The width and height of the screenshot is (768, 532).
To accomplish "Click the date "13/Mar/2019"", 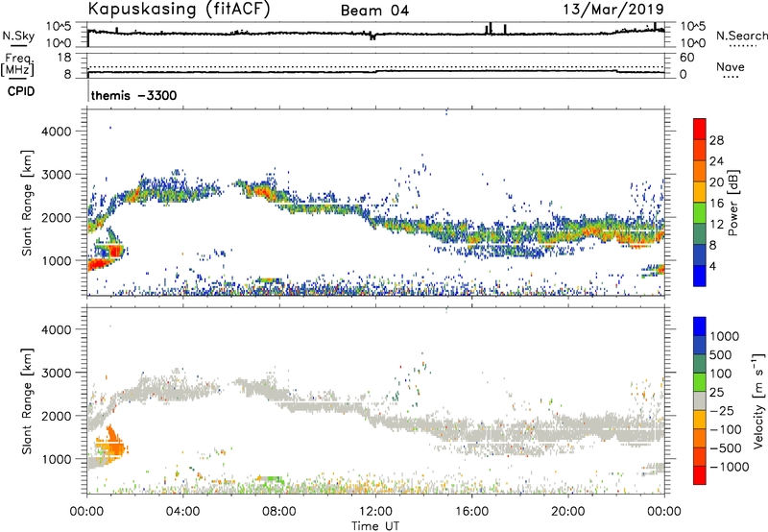I will (x=613, y=9).
